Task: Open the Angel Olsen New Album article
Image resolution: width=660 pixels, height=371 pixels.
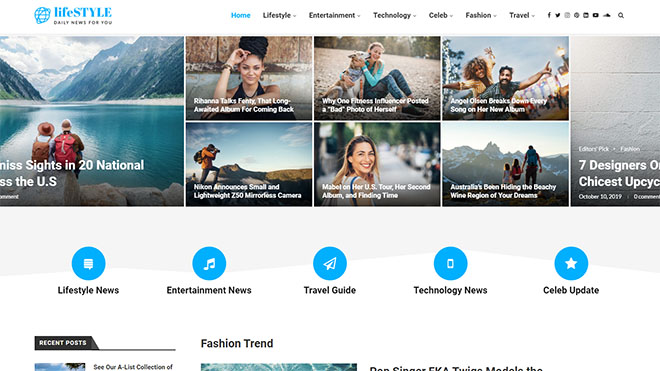Action: (x=506, y=78)
